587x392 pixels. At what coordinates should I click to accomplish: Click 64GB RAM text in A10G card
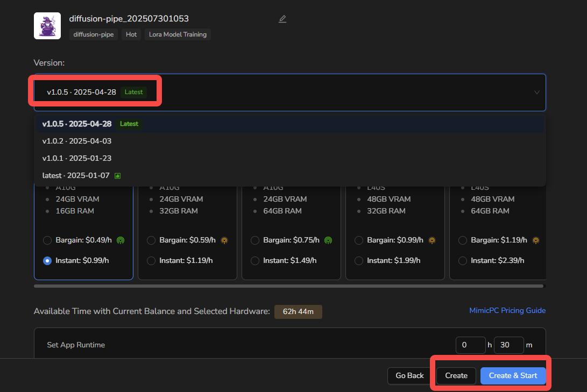click(282, 211)
